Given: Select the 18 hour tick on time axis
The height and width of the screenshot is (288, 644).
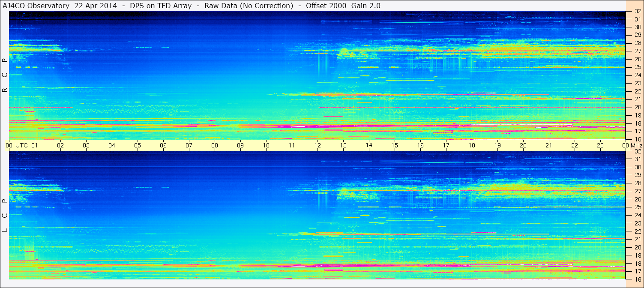Looking at the screenshot, I should [472, 145].
